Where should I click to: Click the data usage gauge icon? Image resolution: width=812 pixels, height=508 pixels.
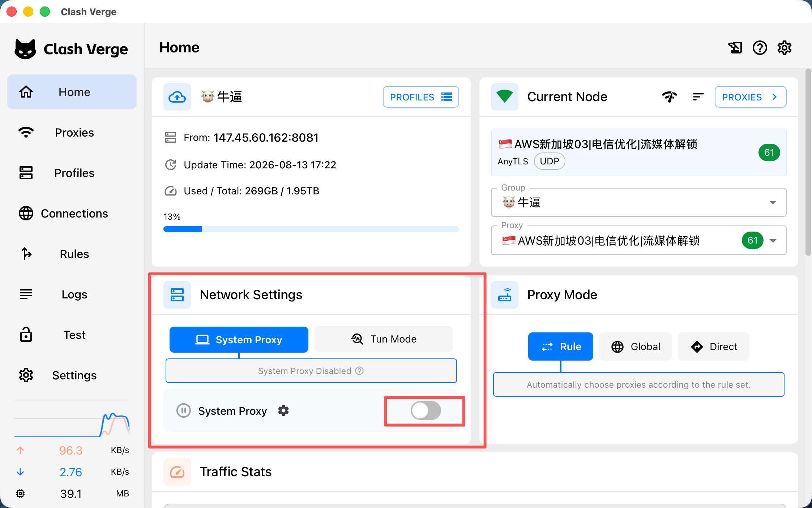(171, 191)
